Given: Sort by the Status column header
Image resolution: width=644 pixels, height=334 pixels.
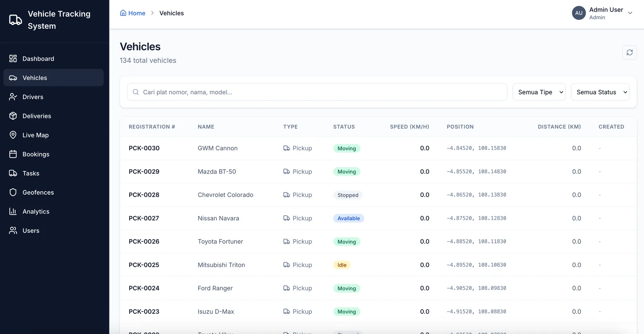Looking at the screenshot, I should [x=344, y=127].
